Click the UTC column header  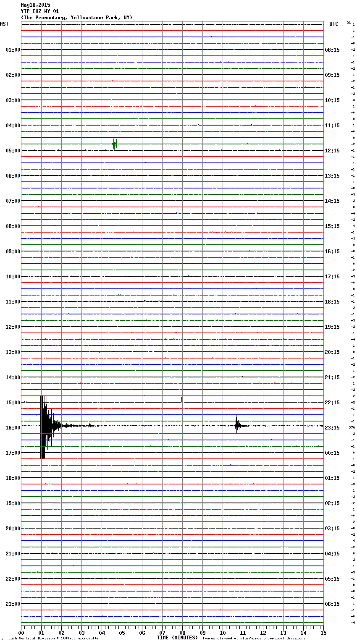tap(333, 24)
